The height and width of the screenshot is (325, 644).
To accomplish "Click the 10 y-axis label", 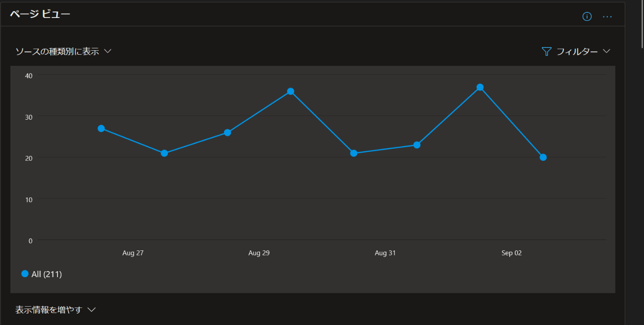I will 29,199.
